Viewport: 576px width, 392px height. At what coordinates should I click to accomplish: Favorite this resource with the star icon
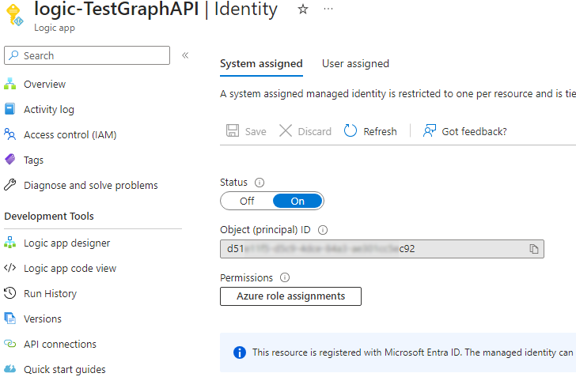point(303,9)
